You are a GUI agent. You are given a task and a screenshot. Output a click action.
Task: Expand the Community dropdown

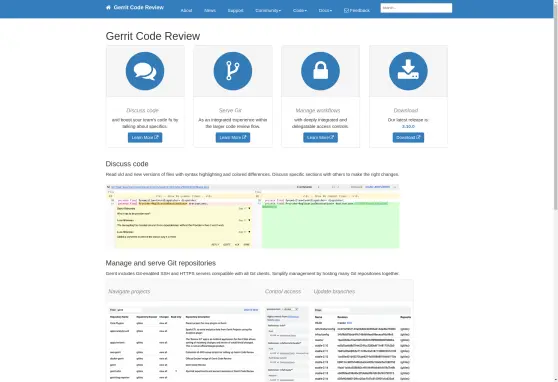pyautogui.click(x=268, y=10)
